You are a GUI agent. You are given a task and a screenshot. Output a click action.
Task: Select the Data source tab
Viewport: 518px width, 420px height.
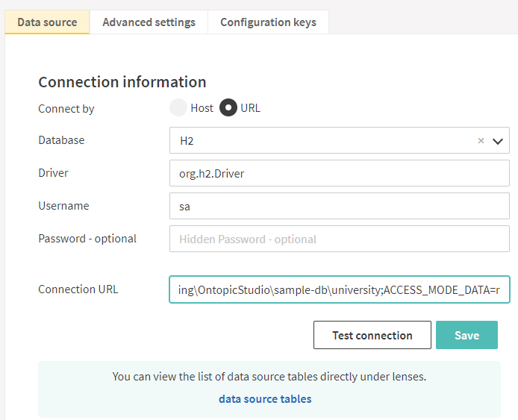click(x=47, y=22)
